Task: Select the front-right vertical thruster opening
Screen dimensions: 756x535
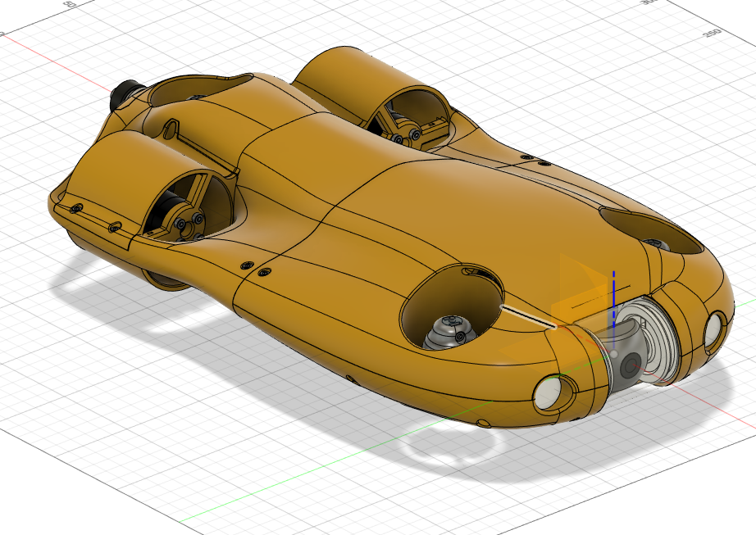Action: [651, 230]
